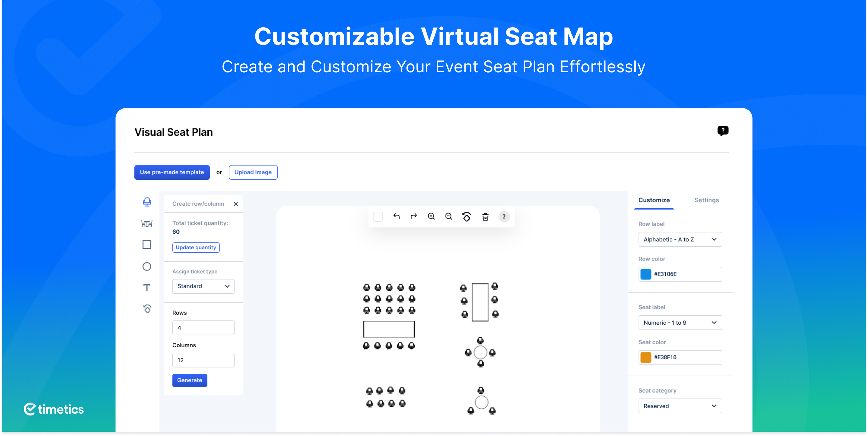This screenshot has width=868, height=436.
Task: Switch to the Settings tab
Action: click(x=707, y=200)
